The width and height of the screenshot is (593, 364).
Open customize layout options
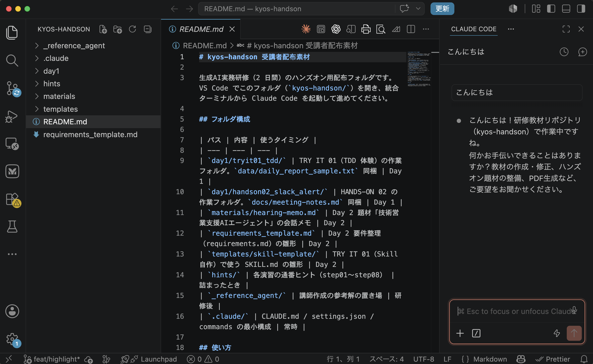click(x=536, y=9)
